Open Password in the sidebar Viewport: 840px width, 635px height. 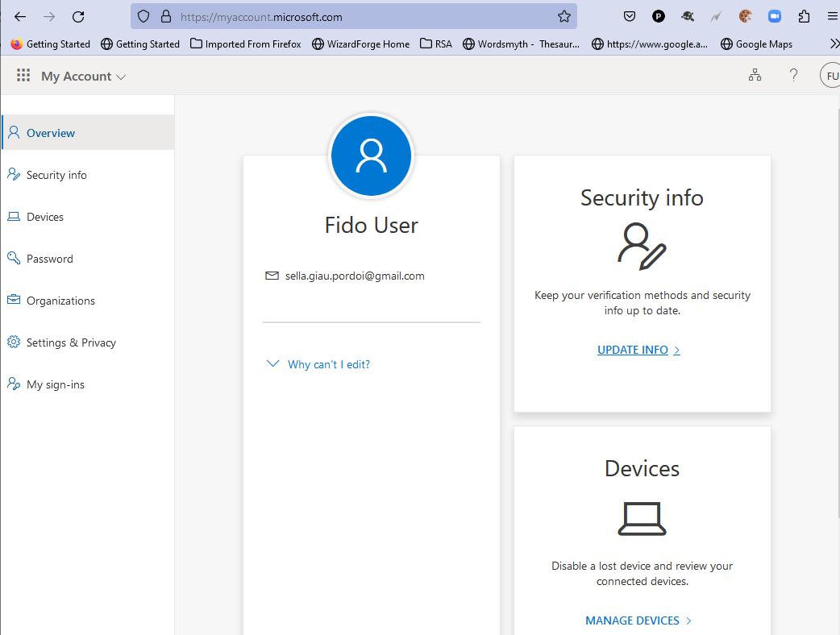coord(88,258)
